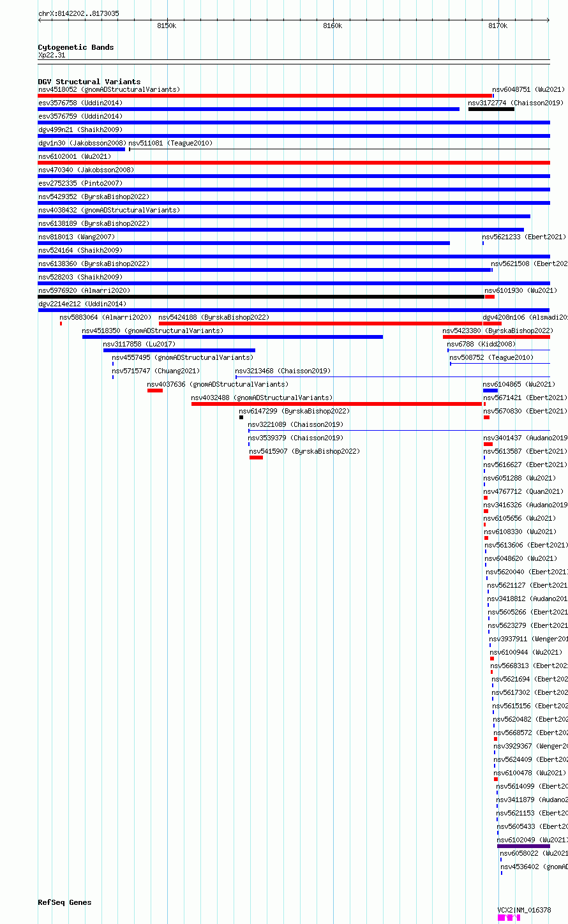Click the chrX:8142202..8173035 region label
568x924 pixels.
point(78,13)
